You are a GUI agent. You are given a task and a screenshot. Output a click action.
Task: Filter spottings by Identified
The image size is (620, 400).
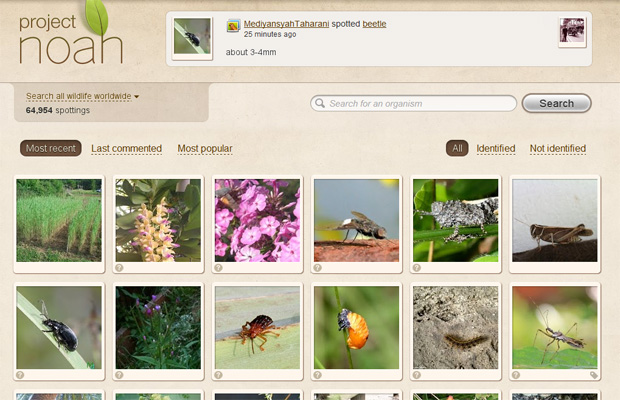(495, 149)
